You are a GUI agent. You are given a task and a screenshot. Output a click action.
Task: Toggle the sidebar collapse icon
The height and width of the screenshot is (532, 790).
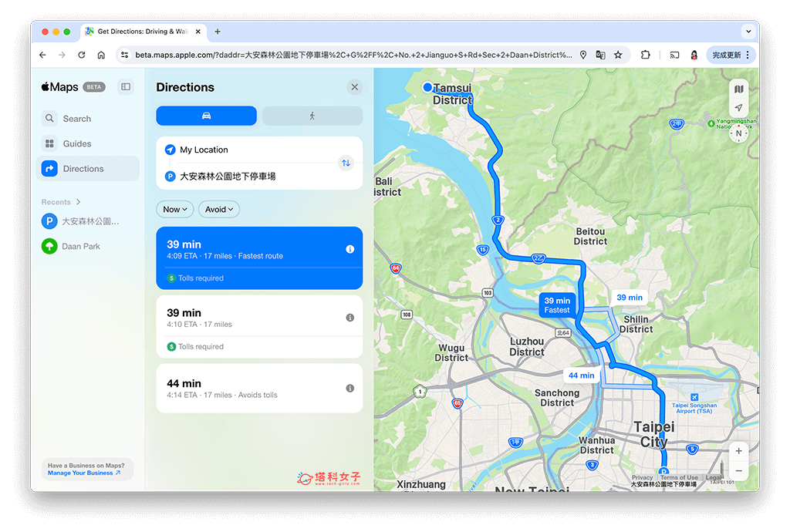pyautogui.click(x=126, y=87)
